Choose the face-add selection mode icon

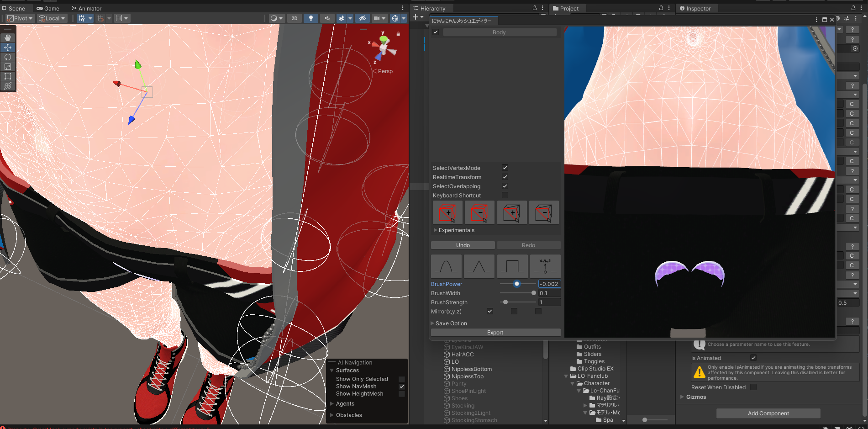tap(511, 212)
